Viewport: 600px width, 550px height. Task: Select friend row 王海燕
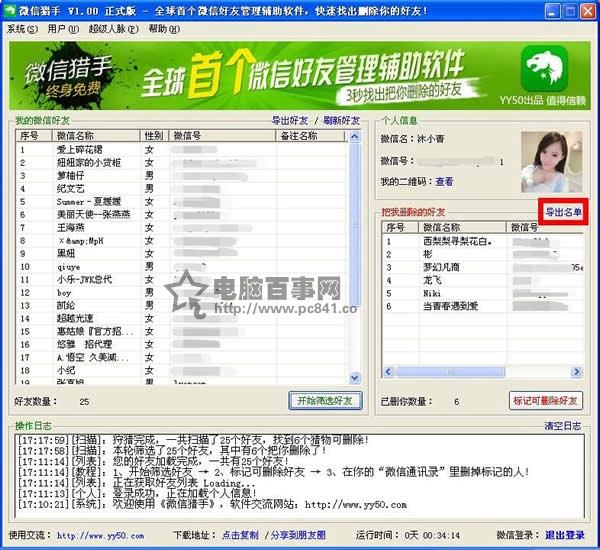[x=181, y=227]
